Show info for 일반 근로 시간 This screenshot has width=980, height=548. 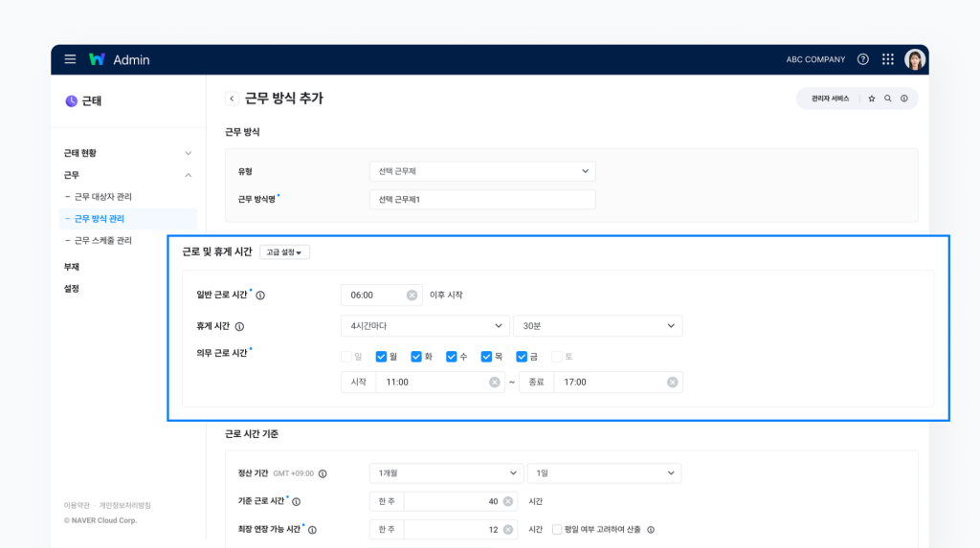pos(260,296)
